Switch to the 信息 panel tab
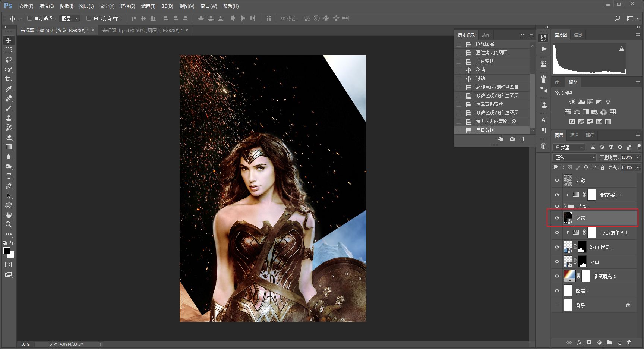Image resolution: width=644 pixels, height=349 pixels. click(578, 35)
